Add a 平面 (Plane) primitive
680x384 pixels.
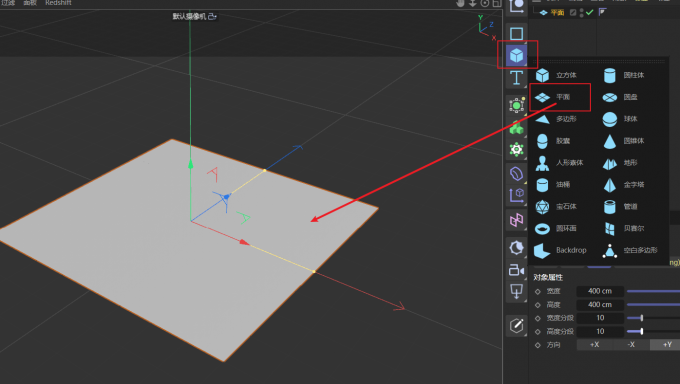552,97
